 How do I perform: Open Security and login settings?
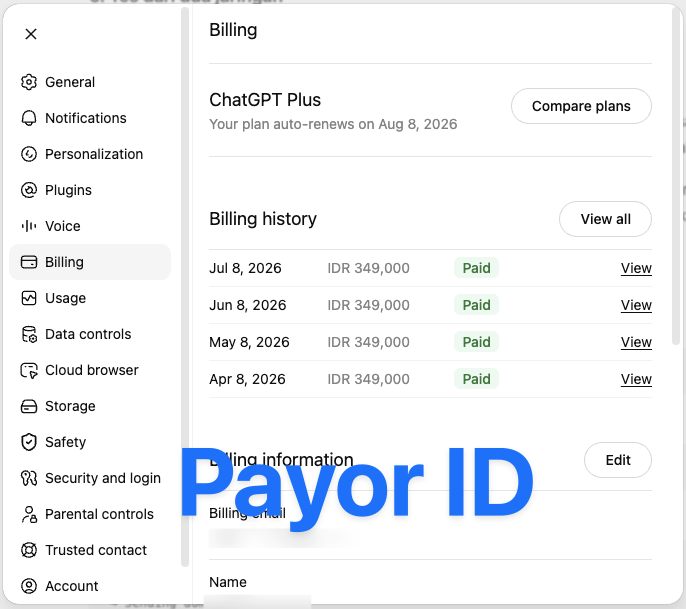click(x=90, y=478)
